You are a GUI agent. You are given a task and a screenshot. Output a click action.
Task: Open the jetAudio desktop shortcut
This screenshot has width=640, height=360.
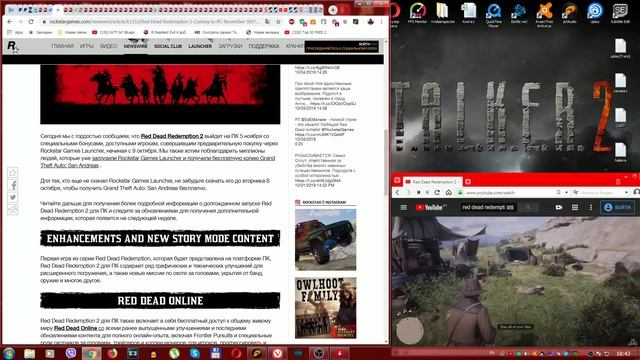pos(569,13)
